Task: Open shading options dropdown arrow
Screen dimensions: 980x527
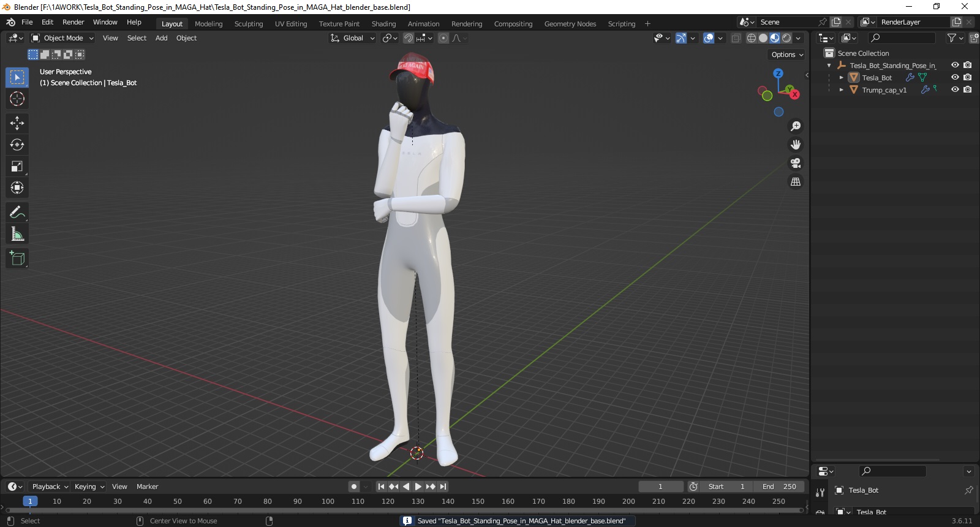Action: [798, 38]
